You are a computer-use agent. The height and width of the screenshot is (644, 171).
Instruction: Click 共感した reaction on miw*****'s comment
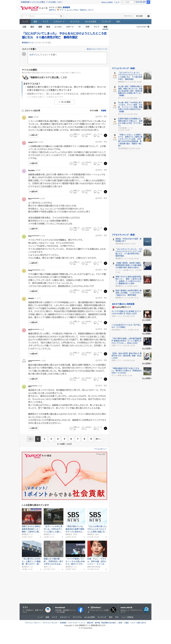coord(75,163)
